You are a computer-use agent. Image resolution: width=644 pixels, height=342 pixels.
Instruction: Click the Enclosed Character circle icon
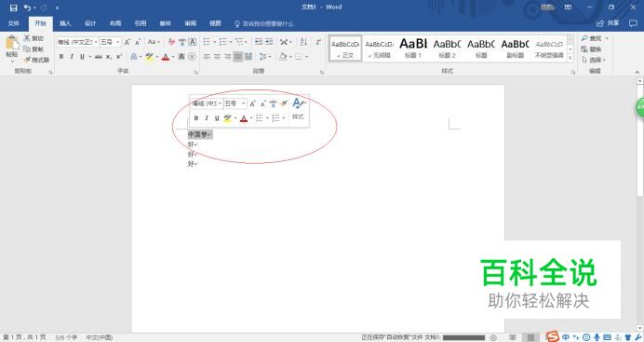coord(192,57)
